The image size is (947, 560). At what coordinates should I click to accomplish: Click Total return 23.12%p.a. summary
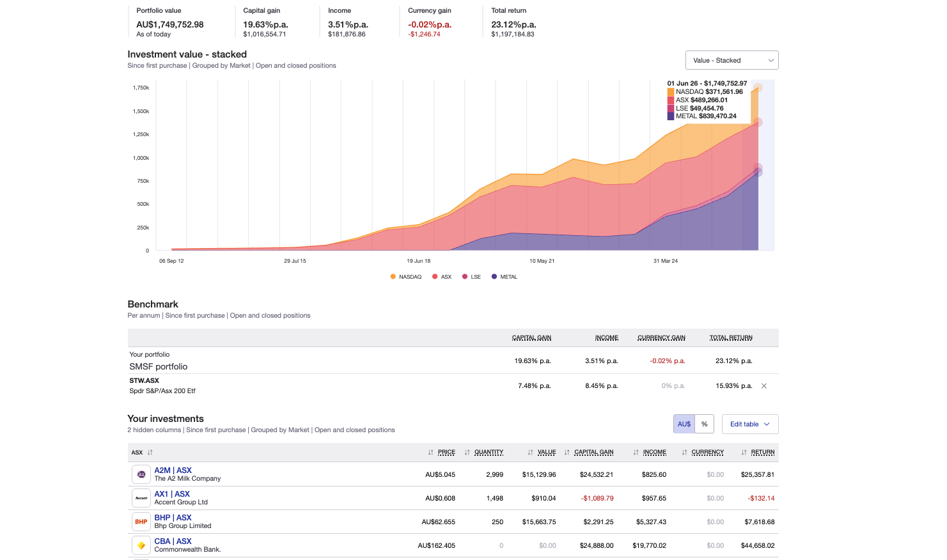click(x=513, y=24)
